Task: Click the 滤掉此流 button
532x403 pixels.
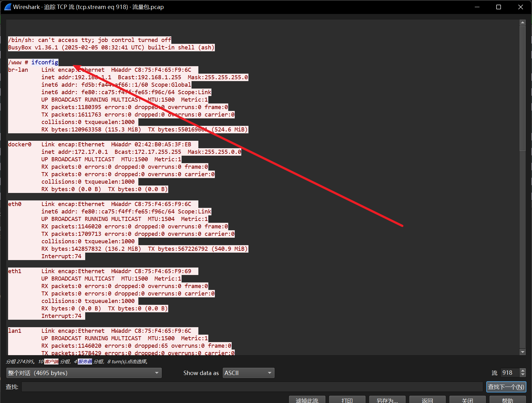Action: (x=307, y=400)
